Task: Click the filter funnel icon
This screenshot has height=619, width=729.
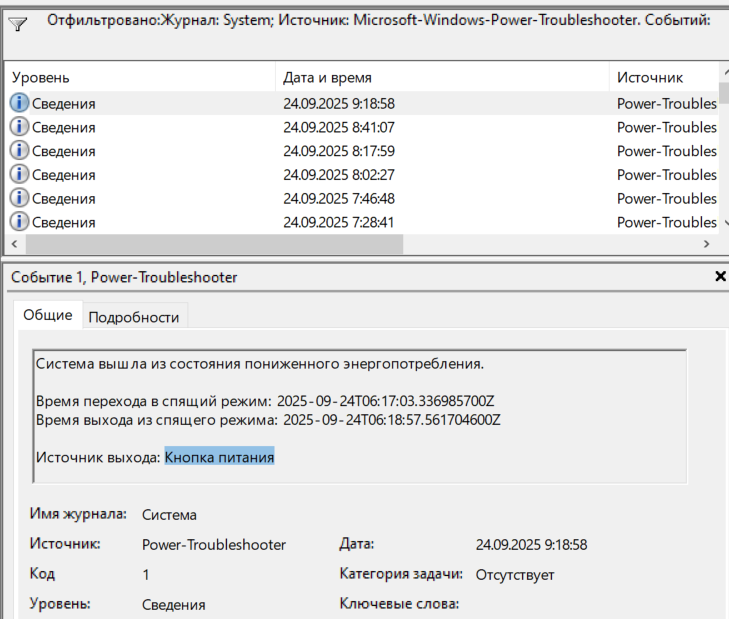Action: [18, 24]
